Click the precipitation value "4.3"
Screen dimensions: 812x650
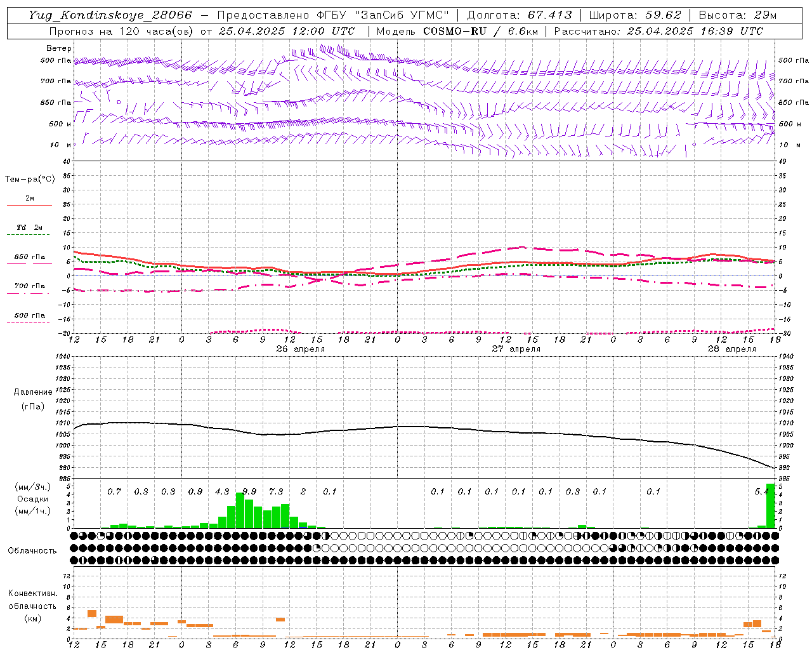click(x=222, y=492)
